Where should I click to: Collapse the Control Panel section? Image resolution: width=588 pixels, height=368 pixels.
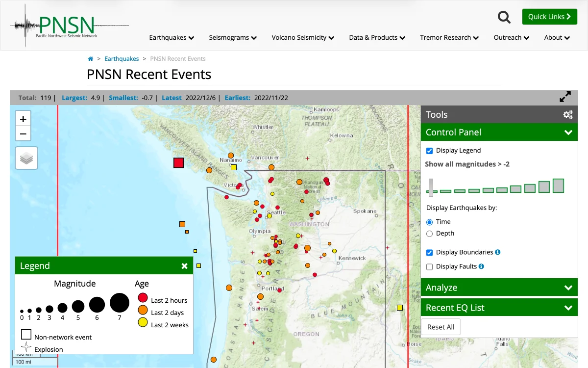point(499,132)
